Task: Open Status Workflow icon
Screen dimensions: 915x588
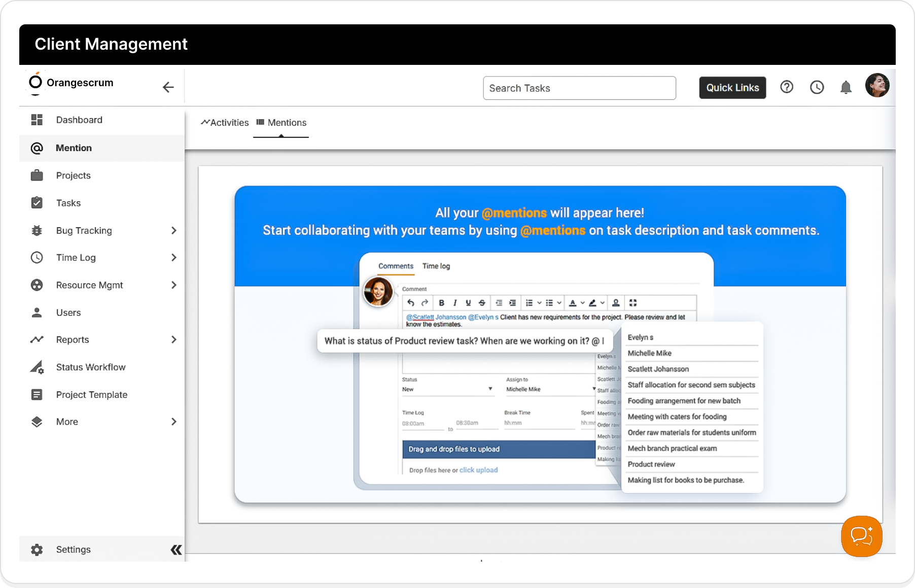Action: point(37,367)
